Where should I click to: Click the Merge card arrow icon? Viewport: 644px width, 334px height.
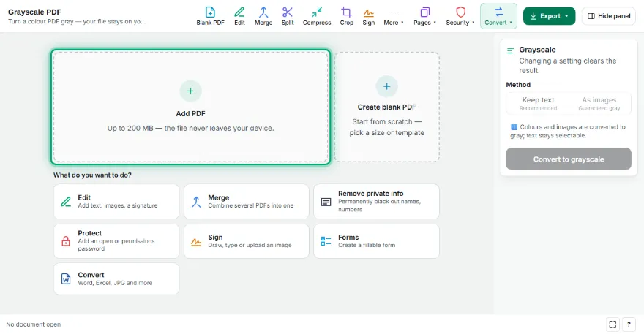196,202
